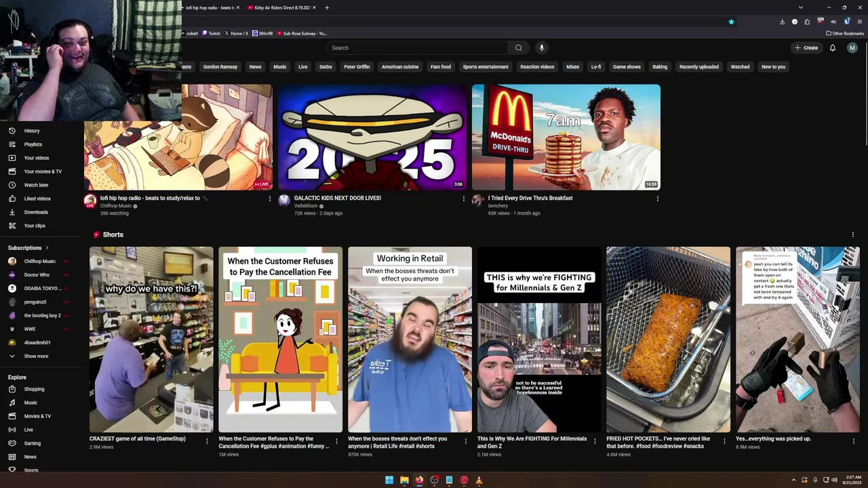This screenshot has width=868, height=488.
Task: Open the browser list all tabs dropdown
Action: click(x=800, y=7)
